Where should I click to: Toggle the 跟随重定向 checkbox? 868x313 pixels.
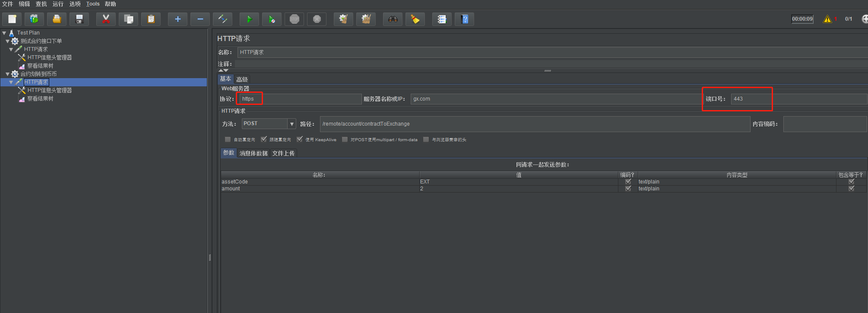click(x=264, y=139)
